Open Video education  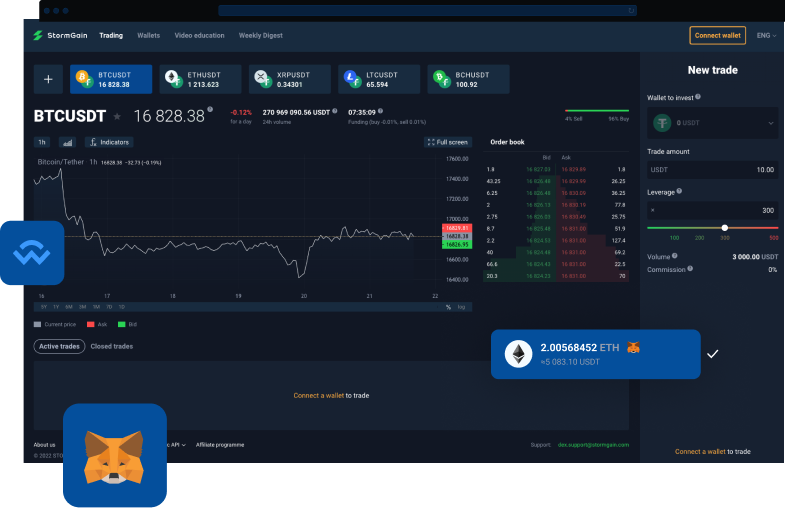pos(199,36)
